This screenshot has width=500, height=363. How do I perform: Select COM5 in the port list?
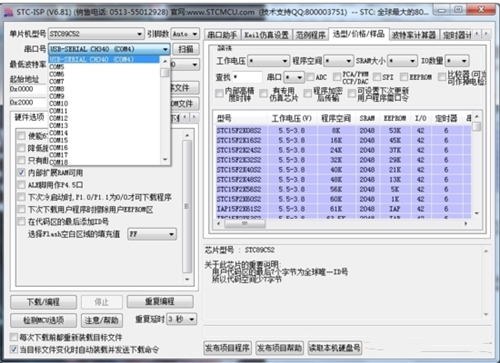(x=104, y=67)
